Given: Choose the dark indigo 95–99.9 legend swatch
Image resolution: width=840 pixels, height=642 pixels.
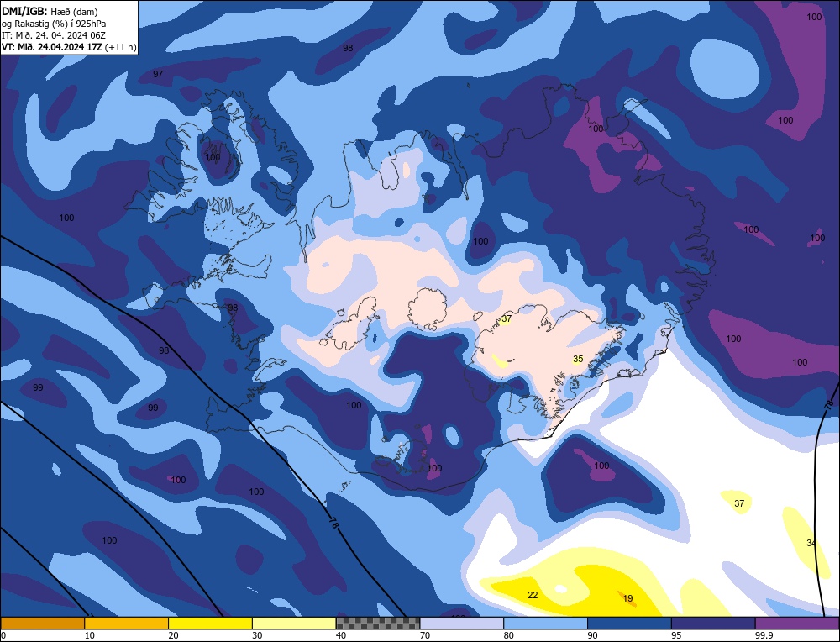Looking at the screenshot, I should [x=713, y=623].
